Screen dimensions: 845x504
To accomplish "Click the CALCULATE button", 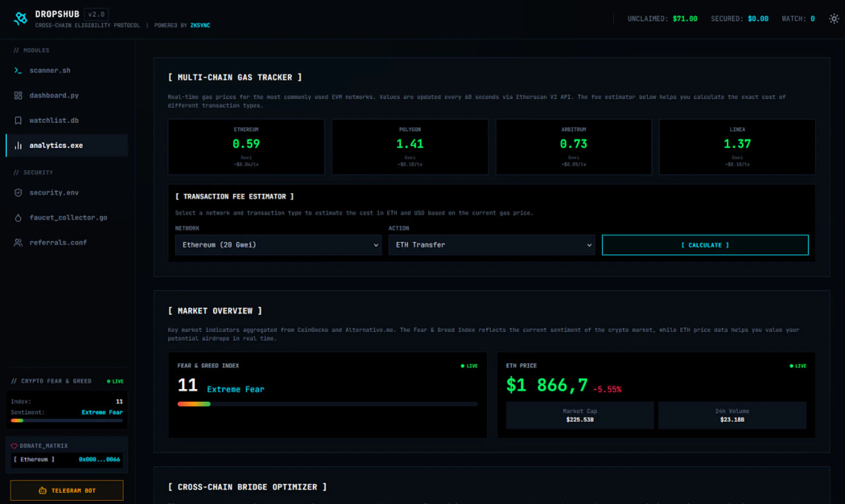I will pos(705,245).
